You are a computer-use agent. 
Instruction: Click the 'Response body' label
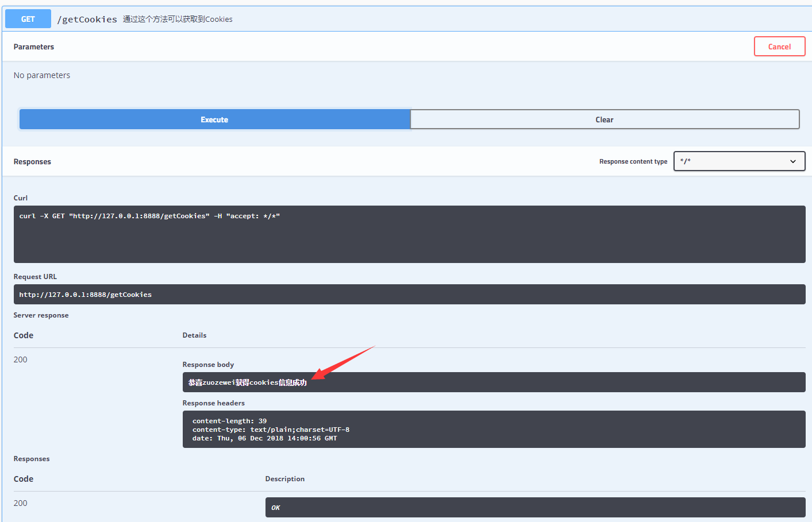208,365
